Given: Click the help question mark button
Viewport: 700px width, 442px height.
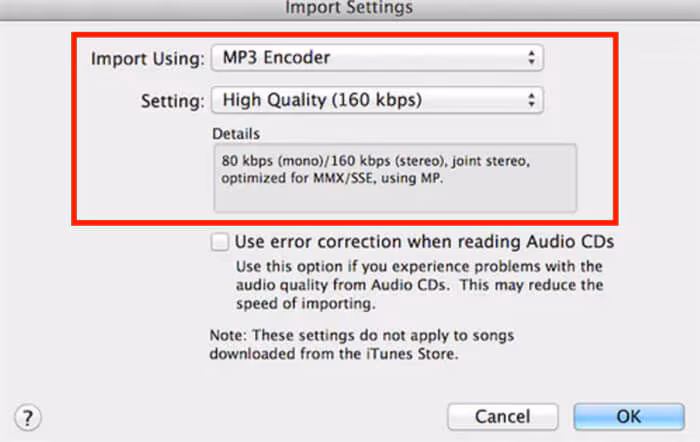Looking at the screenshot, I should click(29, 416).
